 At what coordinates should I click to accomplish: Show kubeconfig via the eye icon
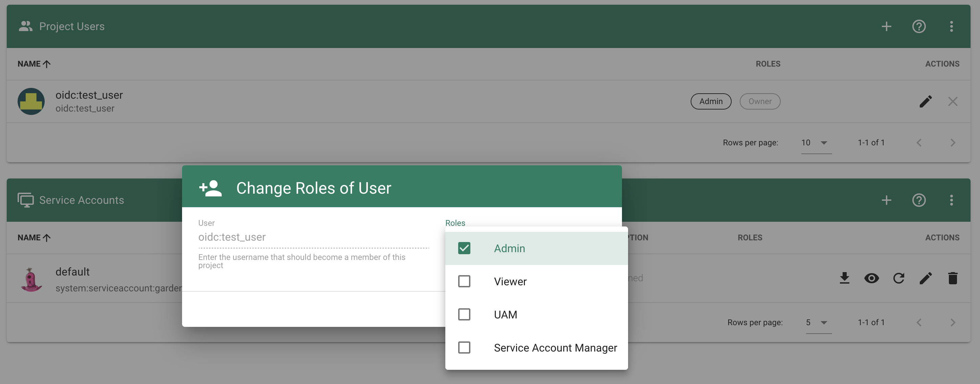click(872, 278)
